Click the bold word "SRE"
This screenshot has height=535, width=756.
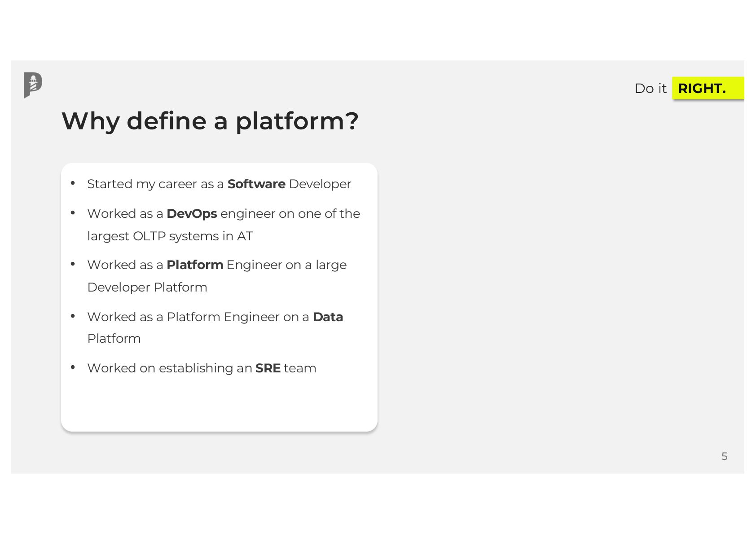tap(268, 368)
